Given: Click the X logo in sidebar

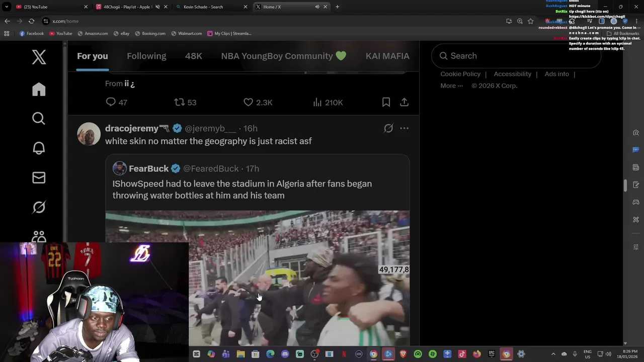Looking at the screenshot, I should pos(39,57).
